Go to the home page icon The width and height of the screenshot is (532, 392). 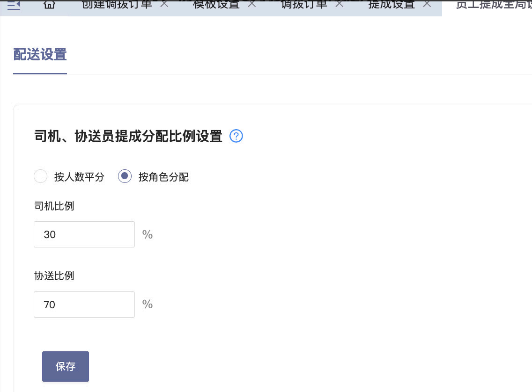coord(49,5)
